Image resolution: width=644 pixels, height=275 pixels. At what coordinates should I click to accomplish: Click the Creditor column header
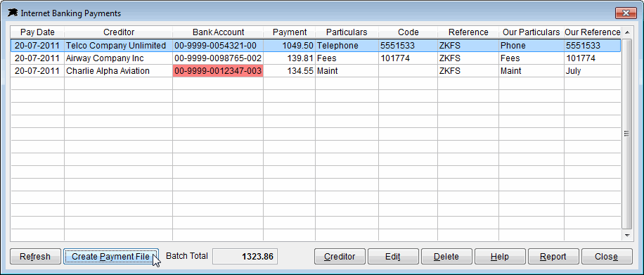119,32
